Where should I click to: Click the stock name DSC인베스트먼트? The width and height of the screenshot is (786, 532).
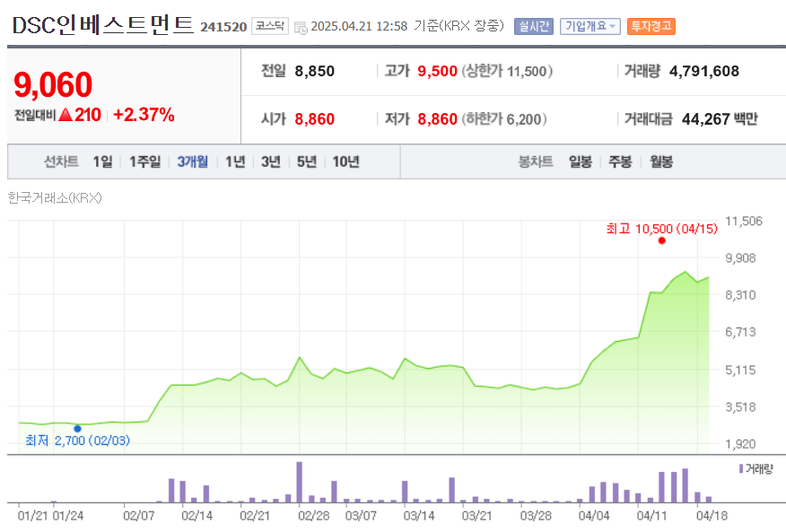tap(101, 24)
